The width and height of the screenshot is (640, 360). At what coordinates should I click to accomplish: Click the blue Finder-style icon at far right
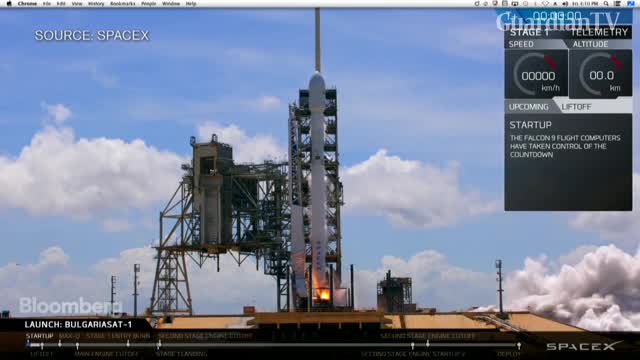click(631, 3)
